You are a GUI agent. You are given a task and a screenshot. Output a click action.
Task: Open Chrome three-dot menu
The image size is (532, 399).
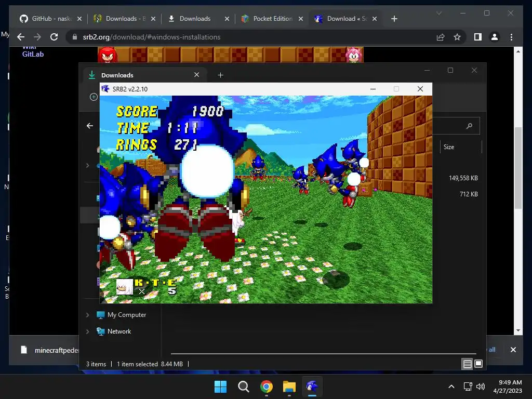[x=511, y=37]
